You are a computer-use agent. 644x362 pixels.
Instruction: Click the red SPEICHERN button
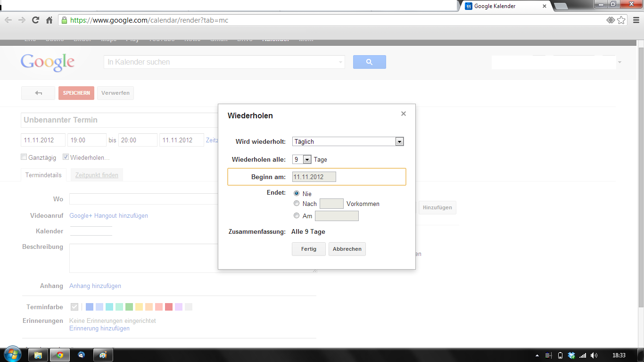tap(76, 93)
